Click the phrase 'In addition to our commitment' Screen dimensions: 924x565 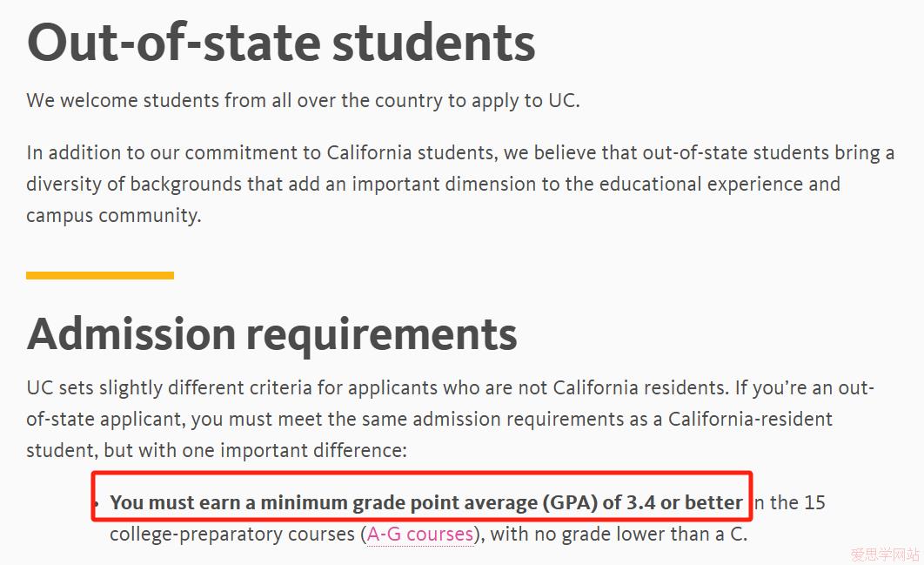pyautogui.click(x=163, y=153)
